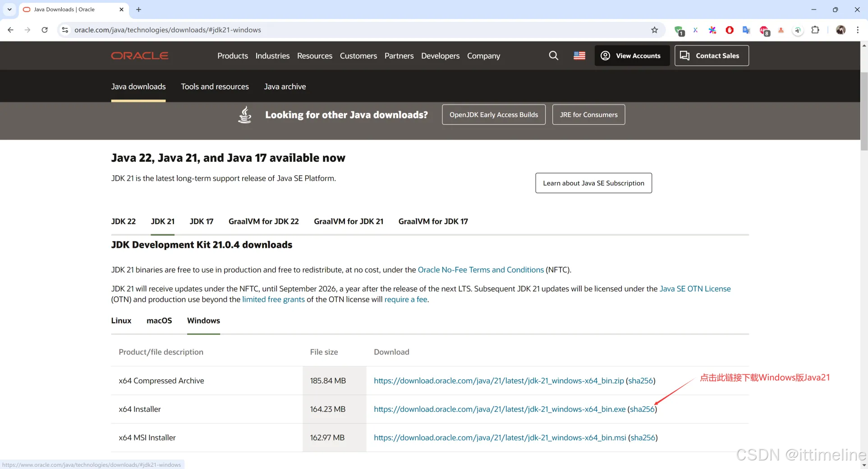Screen dimensions: 868x469
Task: Switch to Tools and resources
Action: (x=215, y=87)
